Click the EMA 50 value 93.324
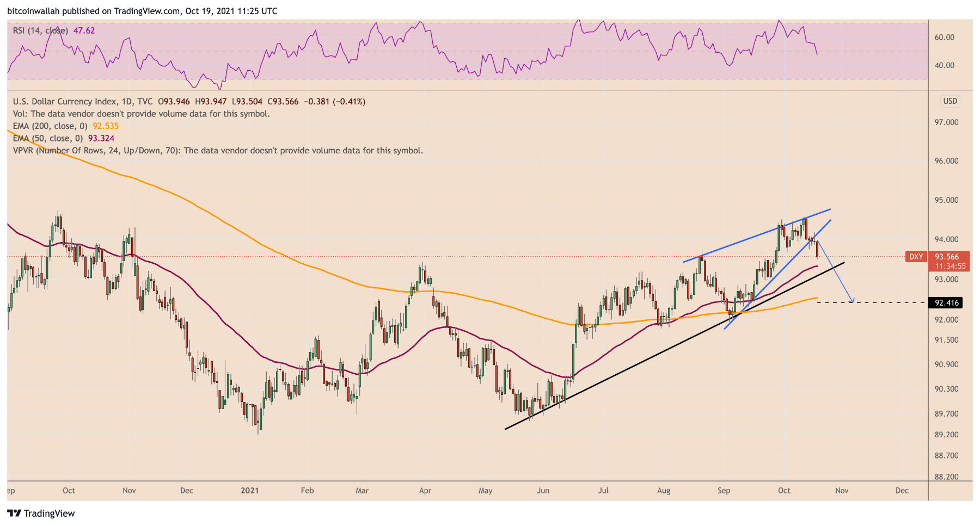 101,138
